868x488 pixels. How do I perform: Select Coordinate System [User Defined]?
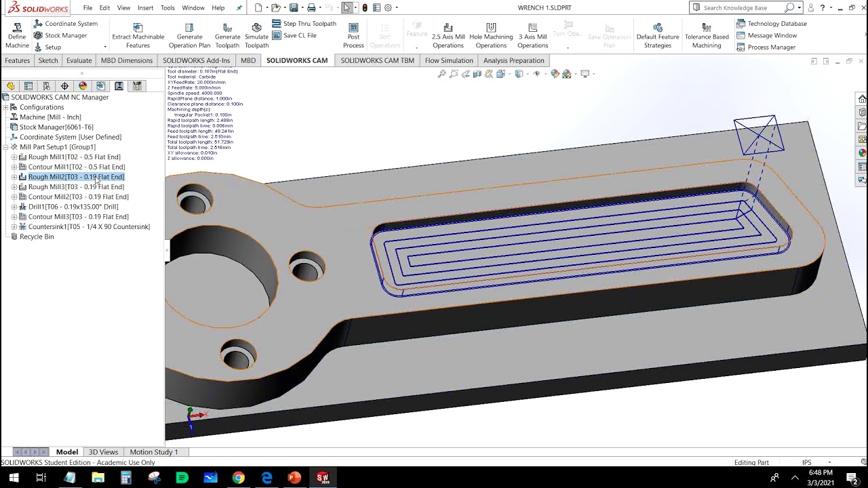click(71, 137)
